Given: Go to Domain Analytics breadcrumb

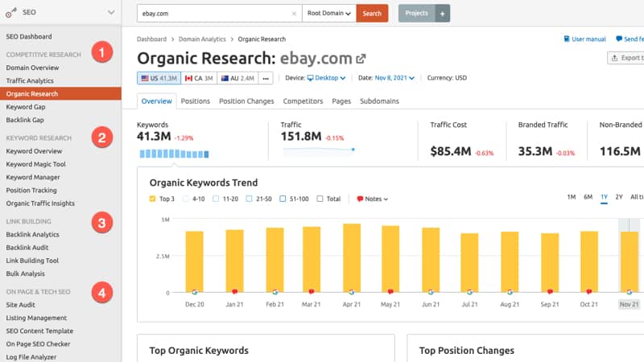Looking at the screenshot, I should (x=202, y=39).
